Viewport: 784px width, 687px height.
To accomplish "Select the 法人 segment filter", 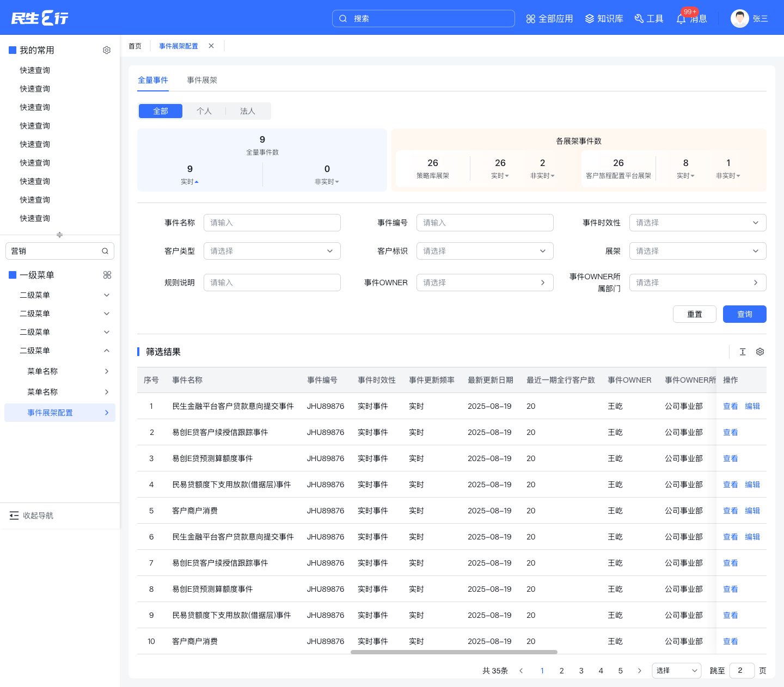I will (x=248, y=111).
